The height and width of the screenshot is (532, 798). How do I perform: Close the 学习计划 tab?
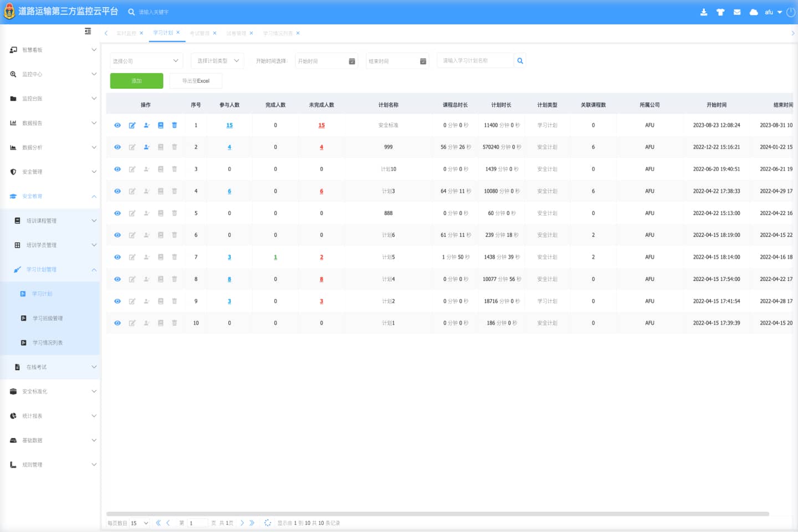click(x=178, y=33)
